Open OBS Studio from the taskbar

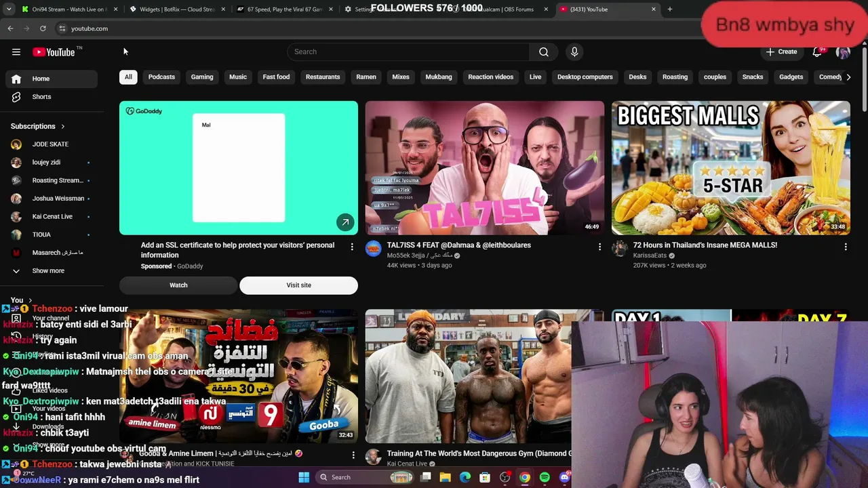point(505,477)
